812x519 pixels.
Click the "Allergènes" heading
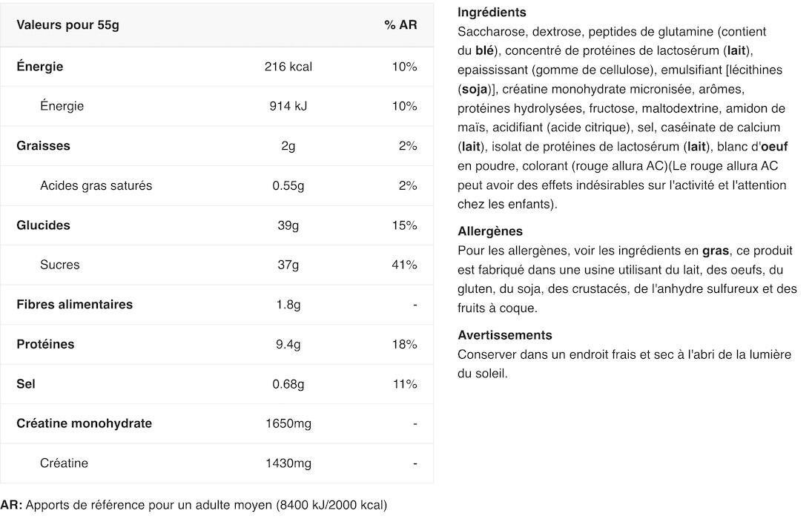click(x=490, y=231)
